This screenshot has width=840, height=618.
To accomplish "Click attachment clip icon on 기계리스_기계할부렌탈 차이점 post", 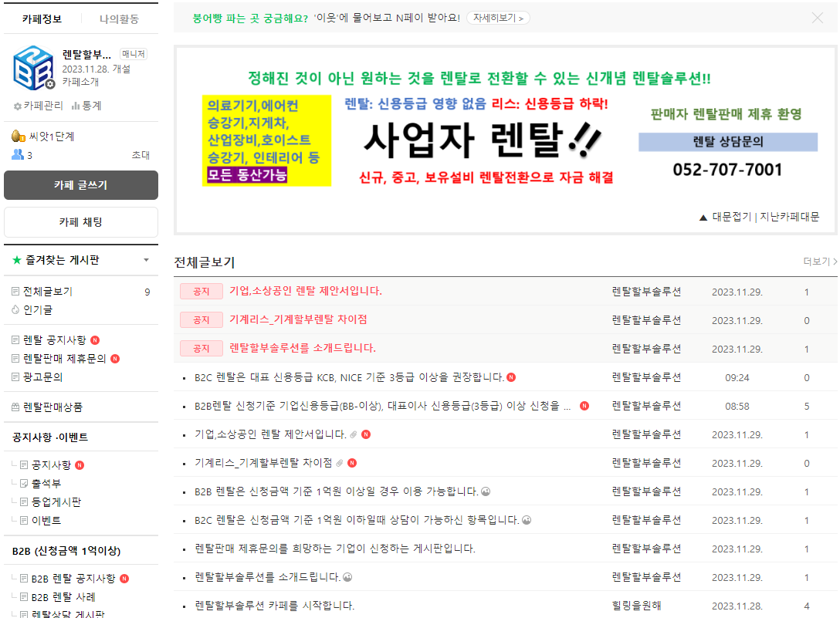I will 340,463.
